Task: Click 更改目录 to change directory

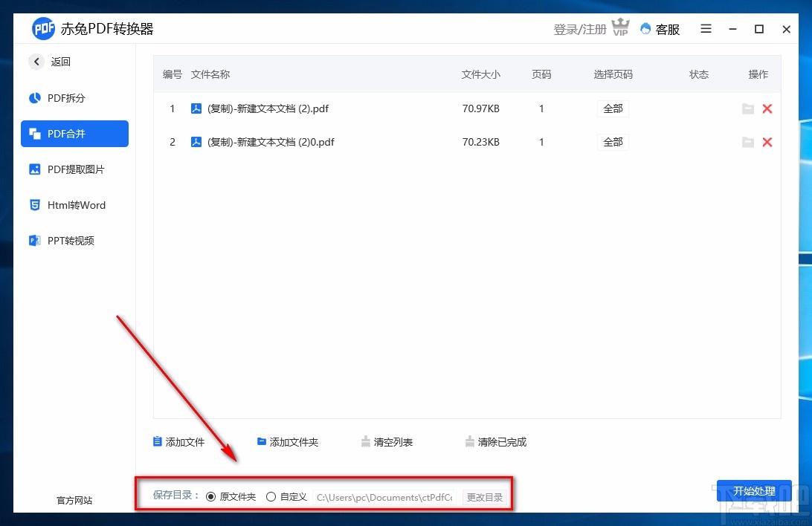Action: click(x=485, y=497)
